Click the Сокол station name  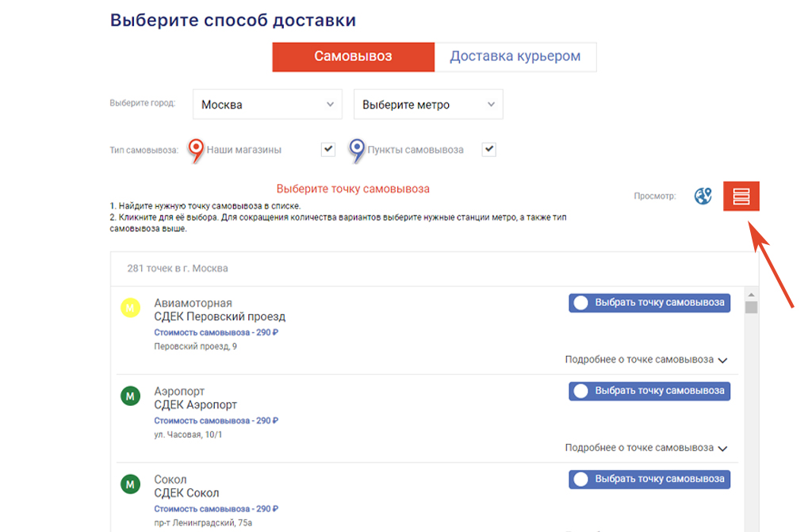point(170,480)
